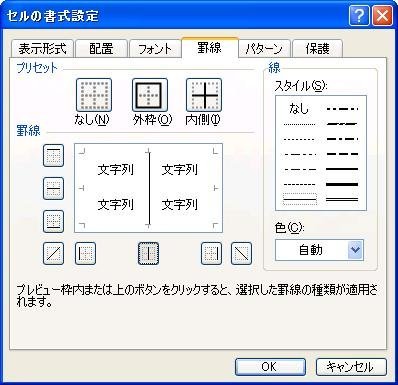Open the help question mark button
The height and width of the screenshot is (385, 398).
pyautogui.click(x=359, y=16)
